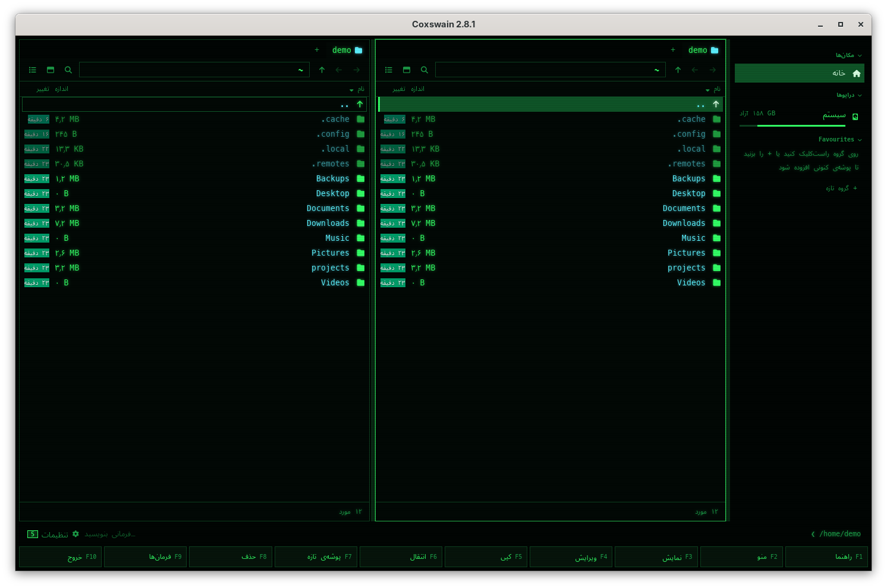Select projects in the right pane

tap(551, 268)
